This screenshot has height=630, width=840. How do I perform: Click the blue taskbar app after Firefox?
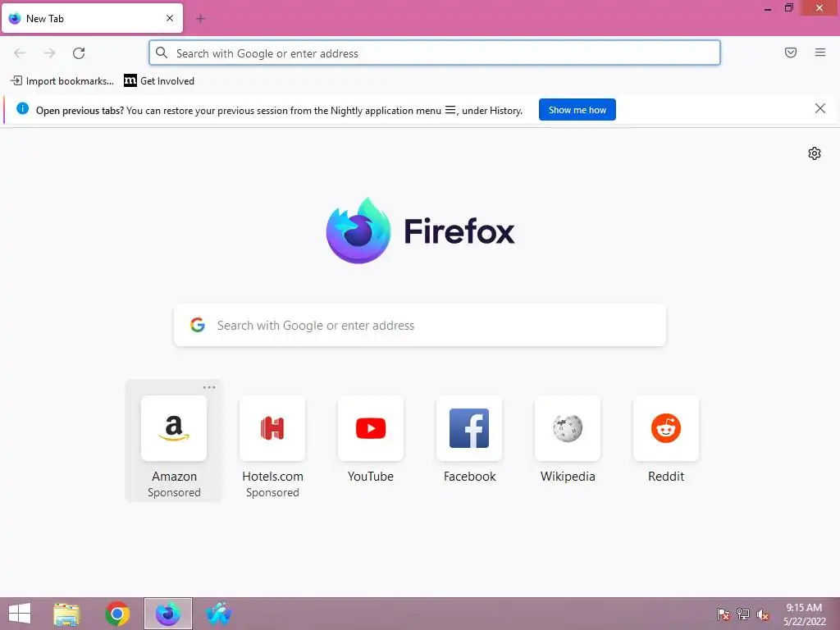pos(218,614)
